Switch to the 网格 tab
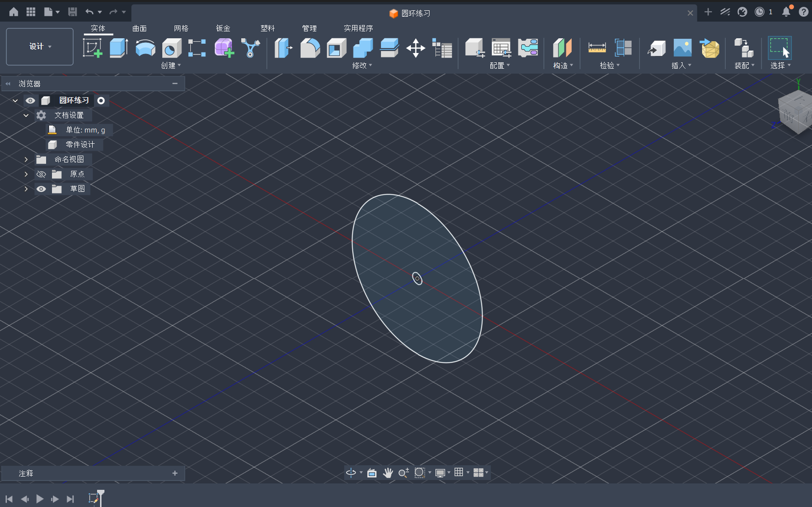 click(181, 28)
